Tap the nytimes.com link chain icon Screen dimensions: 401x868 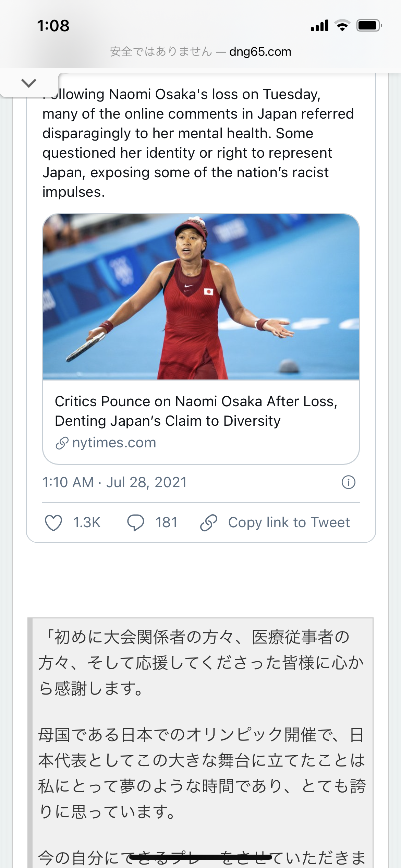click(62, 443)
